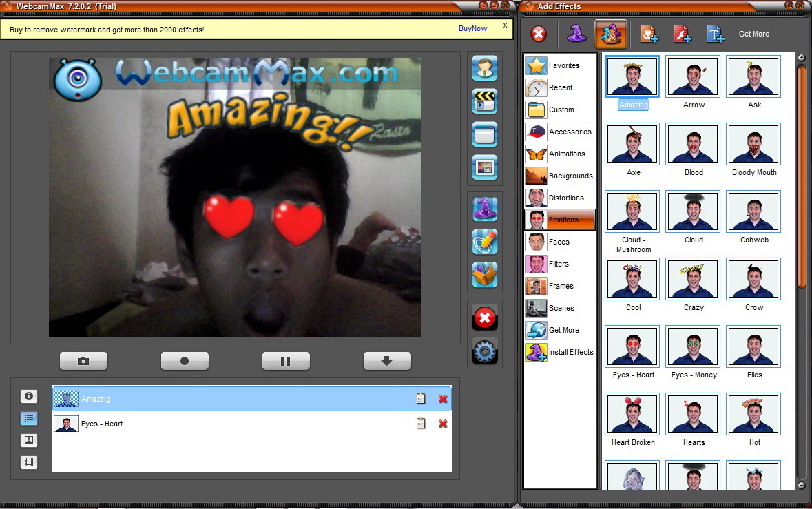
Task: Open effects with the wizard hat icon
Action: click(485, 209)
